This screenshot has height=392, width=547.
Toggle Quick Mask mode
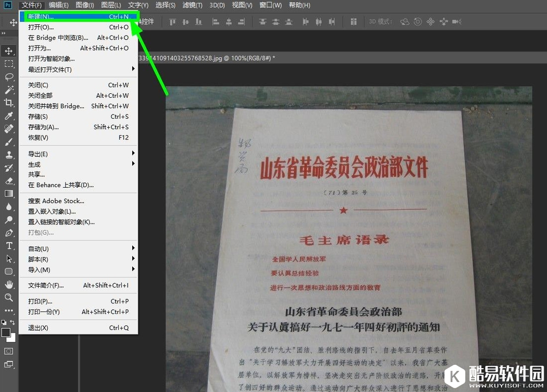(x=9, y=351)
